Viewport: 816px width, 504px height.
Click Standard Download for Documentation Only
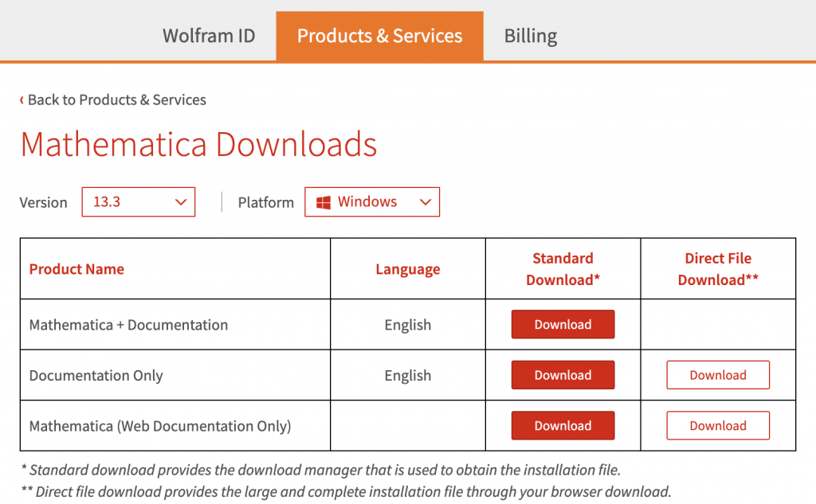coord(563,374)
